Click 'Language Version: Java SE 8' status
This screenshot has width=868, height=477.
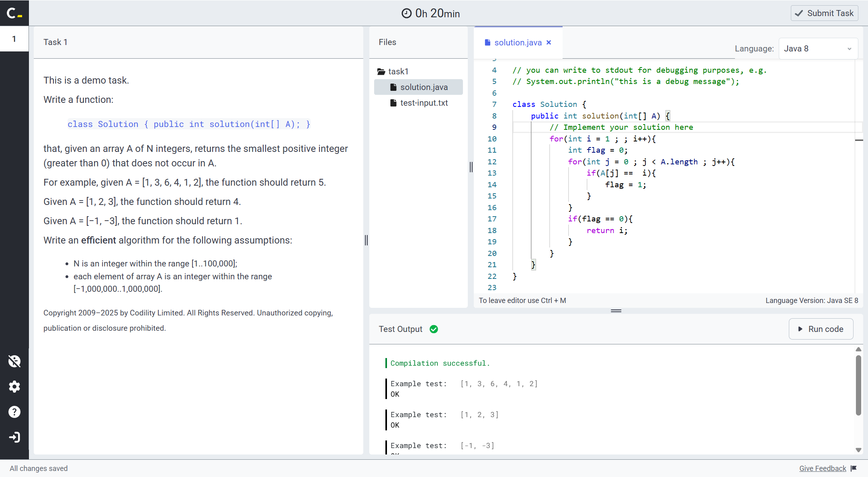[x=812, y=301]
